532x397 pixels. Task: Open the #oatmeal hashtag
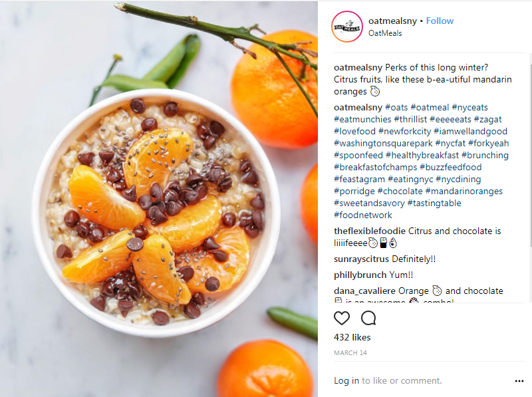[430, 108]
